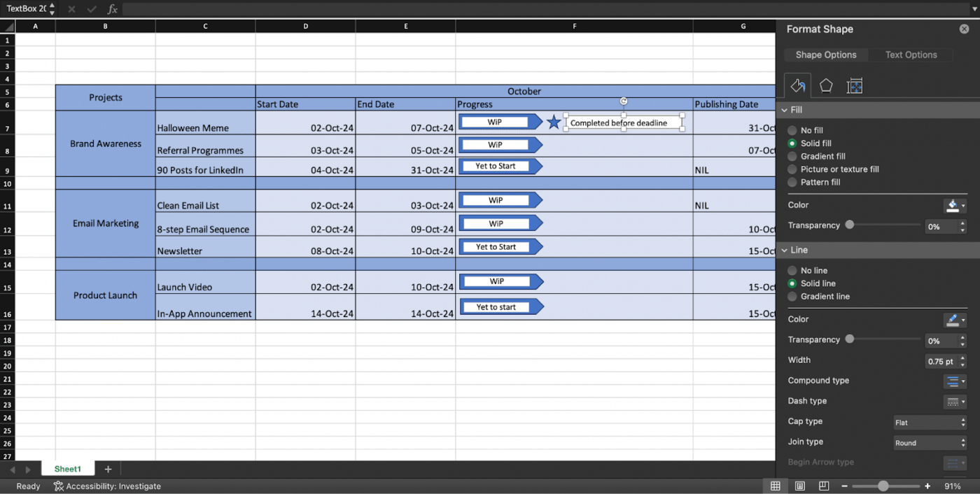
Task: Open the Cap type Flat dropdown
Action: coord(930,423)
